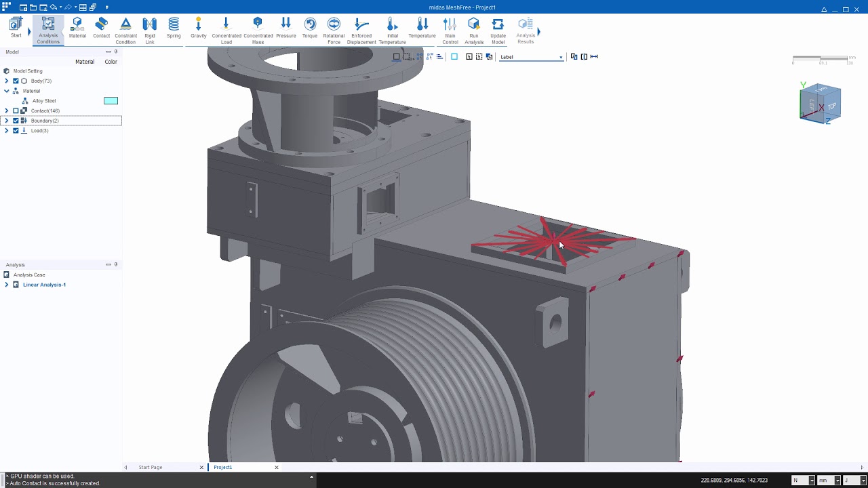Switch to the Start Page tab

pos(150,467)
